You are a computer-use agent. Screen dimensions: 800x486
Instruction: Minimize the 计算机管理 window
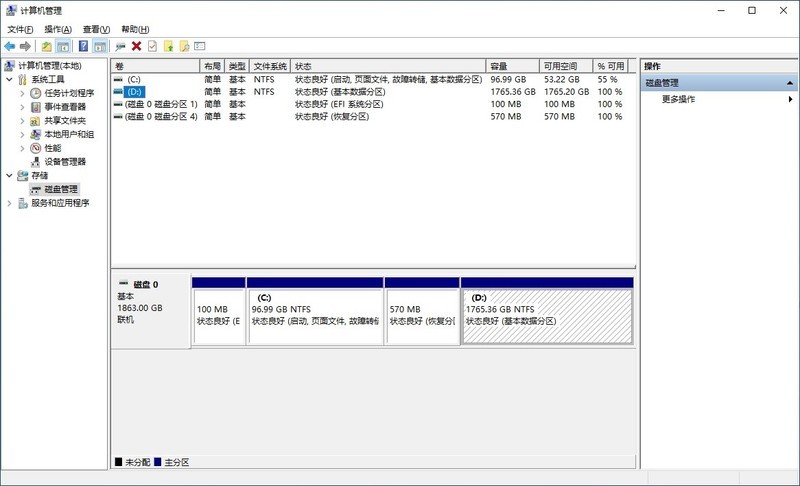pyautogui.click(x=721, y=10)
